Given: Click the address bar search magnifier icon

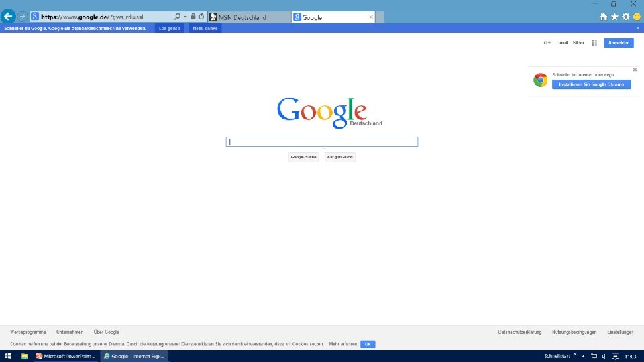Looking at the screenshot, I should (x=177, y=17).
